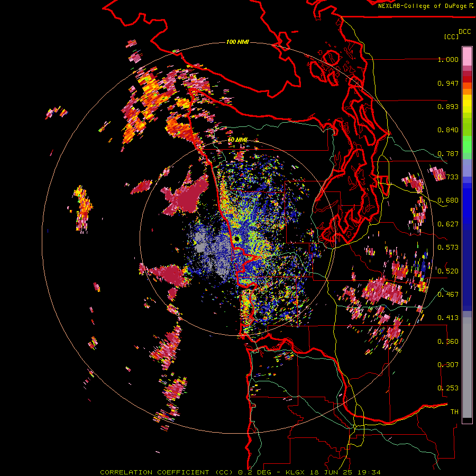Pick the light pink top color bar segment
Screen dimensions: 476x476
tap(467, 56)
